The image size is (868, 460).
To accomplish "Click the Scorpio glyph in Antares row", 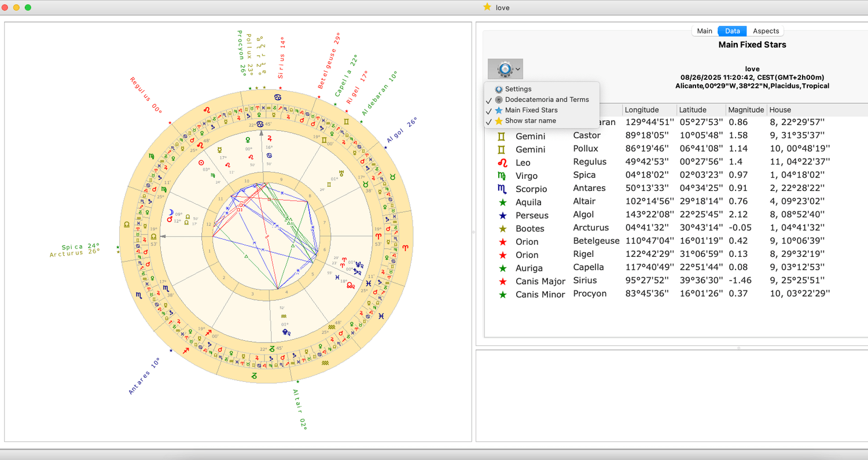I will point(502,189).
